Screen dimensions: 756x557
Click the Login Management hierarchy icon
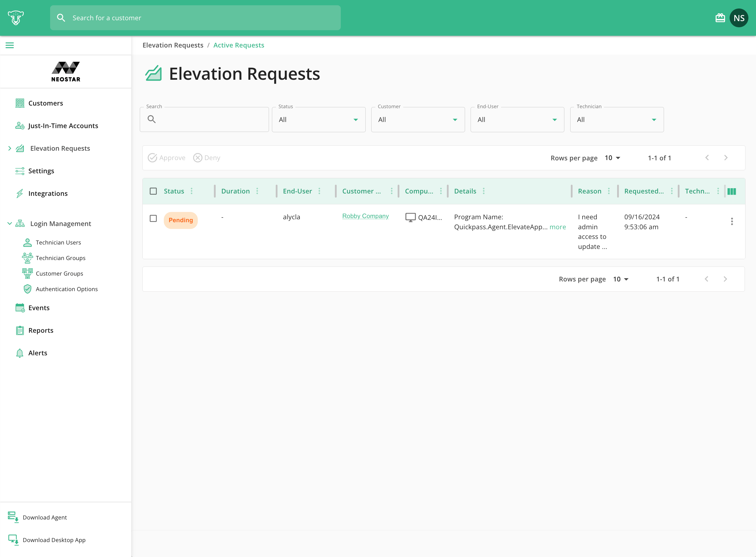[x=20, y=224]
